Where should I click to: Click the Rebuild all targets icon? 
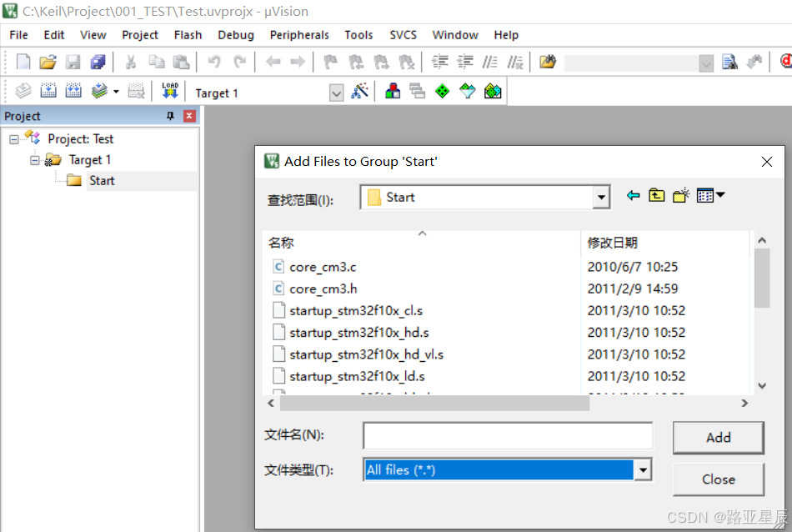(x=73, y=91)
